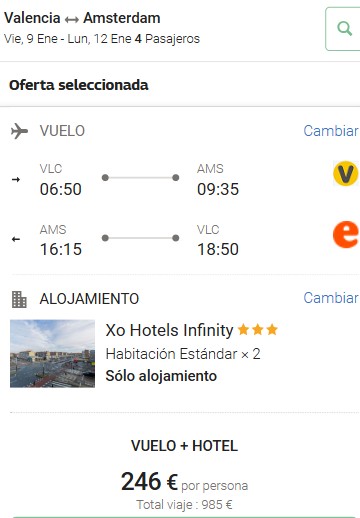Click the 06:50 departure time from VLC
Screen dimensions: 360x518
tap(61, 189)
